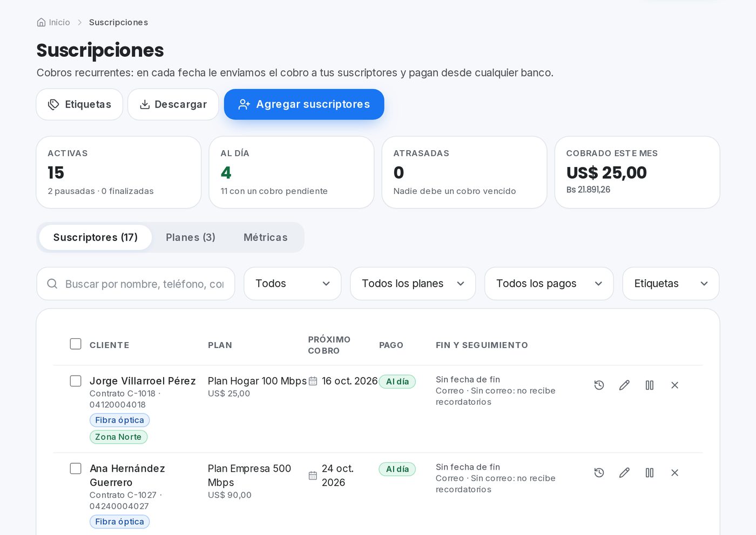Click the Etiquetas button with tag icon
Viewport: 756px width, 535px height.
click(x=79, y=104)
